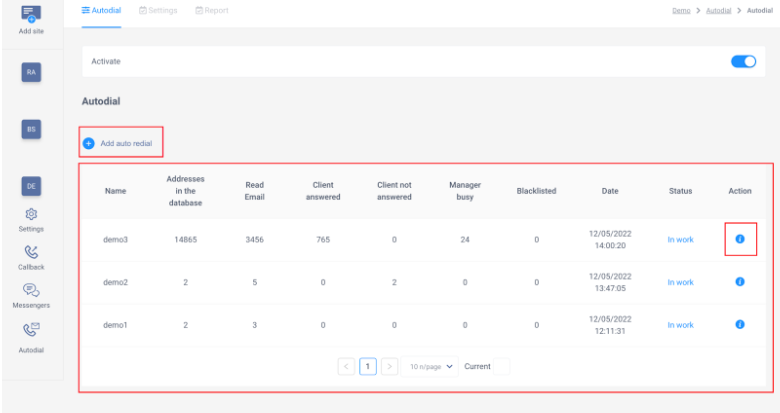
Task: Click the Current page input field
Action: click(501, 366)
